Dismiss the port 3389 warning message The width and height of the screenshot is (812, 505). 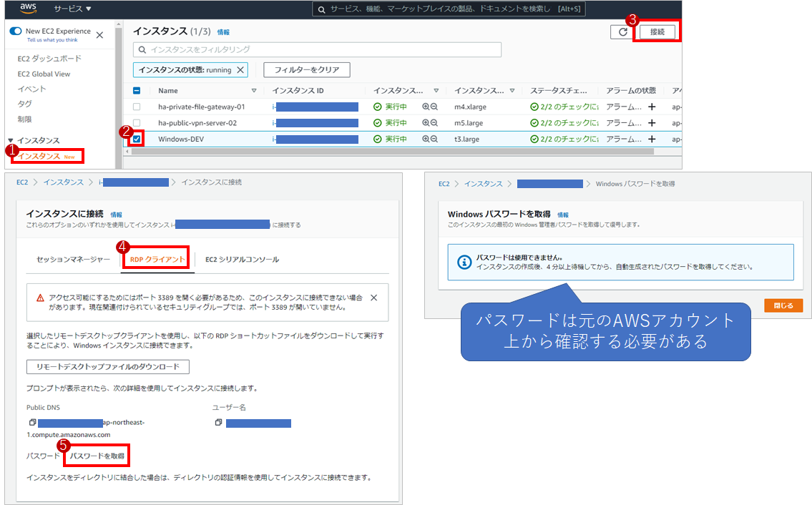tap(374, 298)
